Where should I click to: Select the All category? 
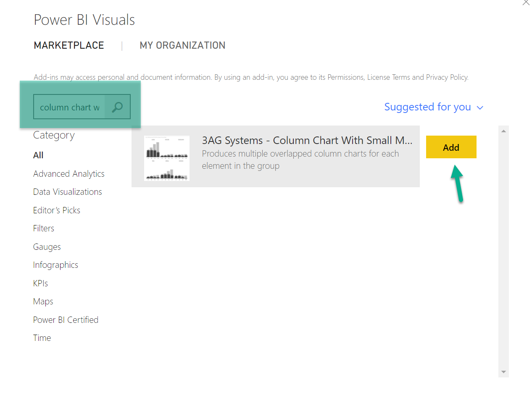click(38, 155)
